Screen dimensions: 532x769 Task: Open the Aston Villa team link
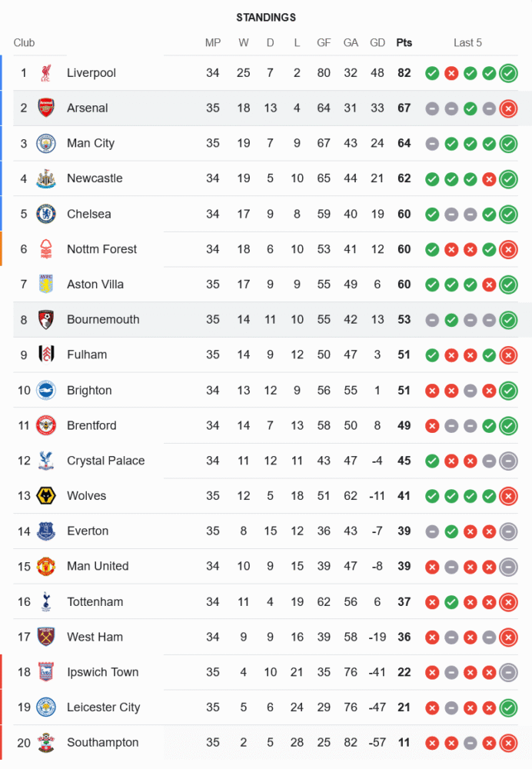(x=95, y=285)
